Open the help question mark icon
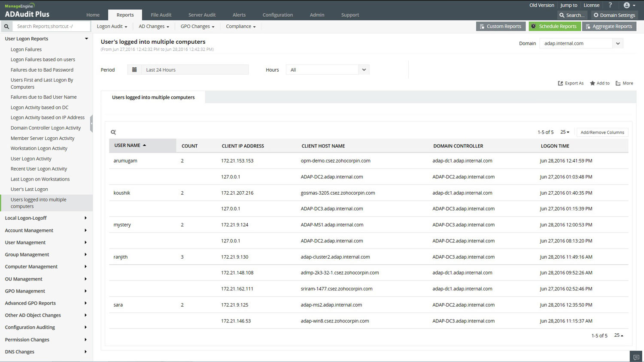The width and height of the screenshot is (644, 362). (610, 5)
